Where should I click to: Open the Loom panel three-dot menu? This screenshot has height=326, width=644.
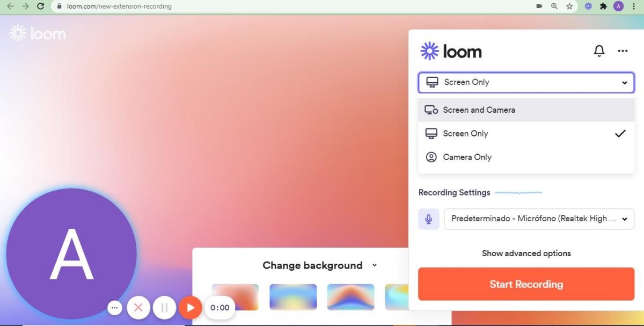[623, 51]
